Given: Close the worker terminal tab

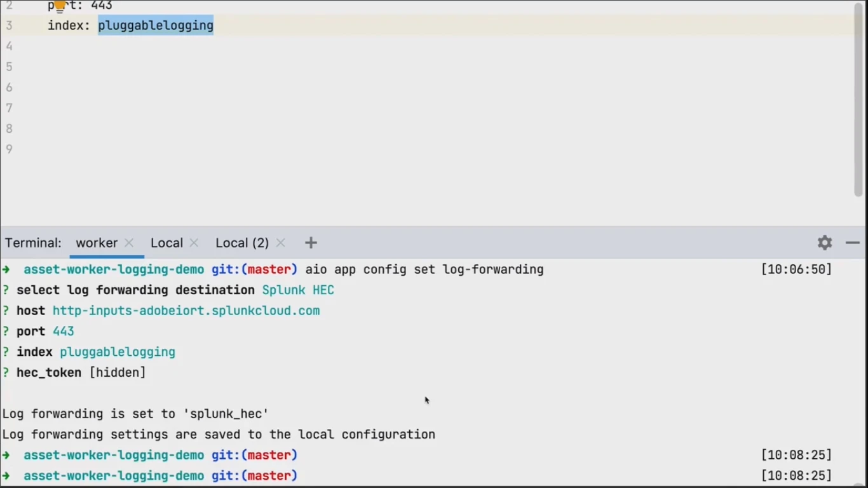Looking at the screenshot, I should point(129,243).
